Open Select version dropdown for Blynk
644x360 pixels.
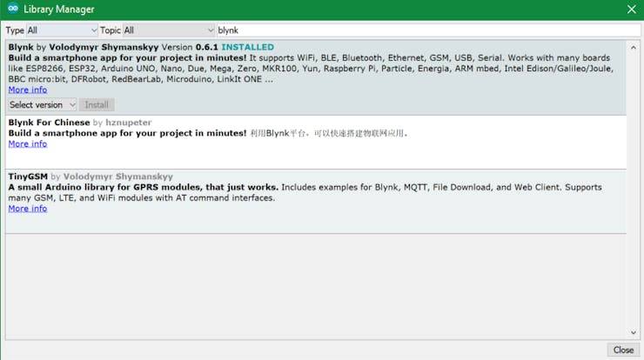coord(43,105)
